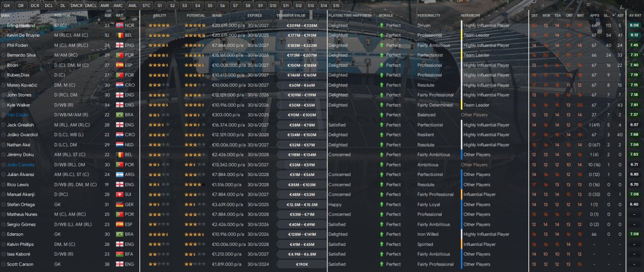Select Phil Foden's row selection circle
644x272 pixels.
(4, 45)
